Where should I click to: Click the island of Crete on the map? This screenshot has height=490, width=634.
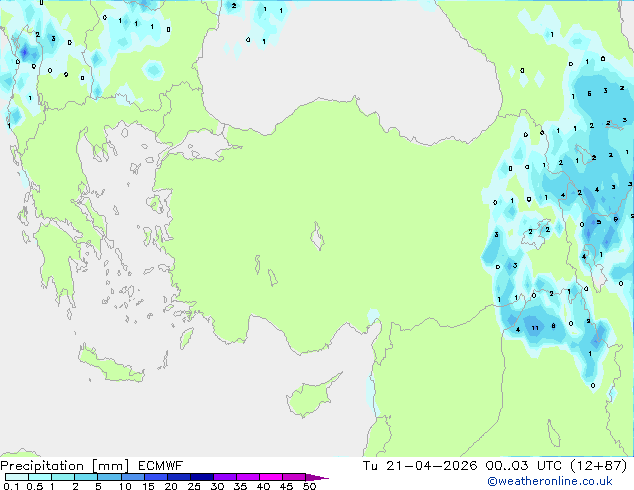(x=110, y=364)
